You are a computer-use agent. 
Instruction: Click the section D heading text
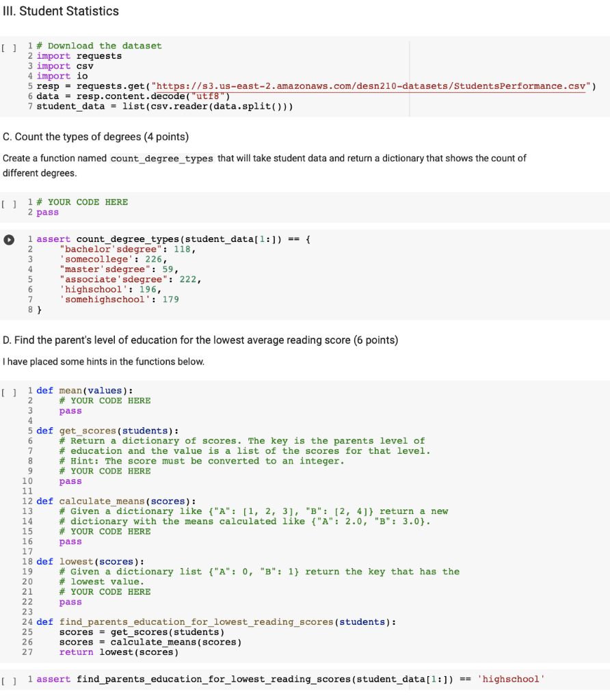pos(202,340)
